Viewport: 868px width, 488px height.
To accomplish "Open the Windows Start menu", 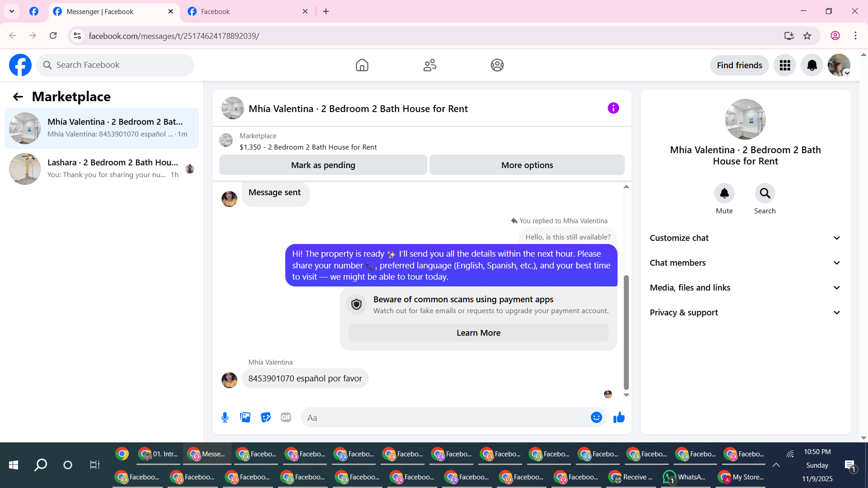I will 14,465.
